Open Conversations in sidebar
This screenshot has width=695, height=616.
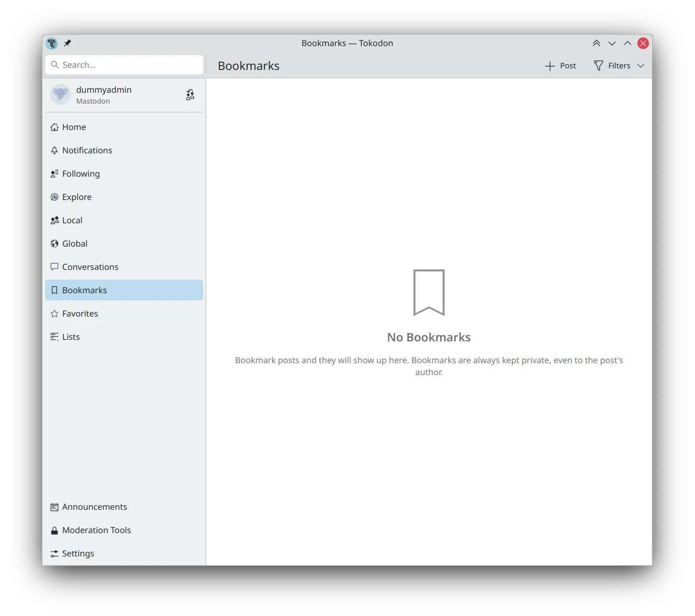click(124, 267)
